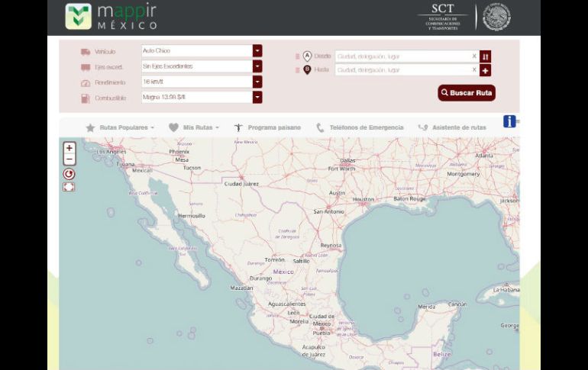Zoom in on the map
This screenshot has width=588, height=370.
[x=69, y=148]
